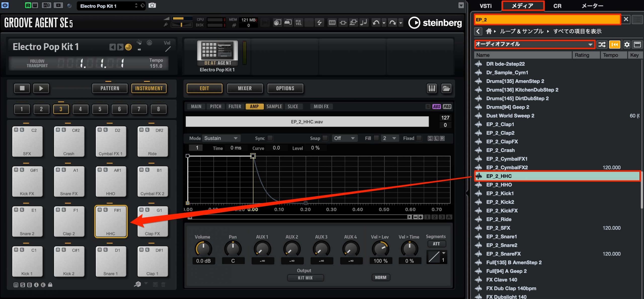Enable the Sync checkbox
644x299 pixels.
[x=270, y=138]
